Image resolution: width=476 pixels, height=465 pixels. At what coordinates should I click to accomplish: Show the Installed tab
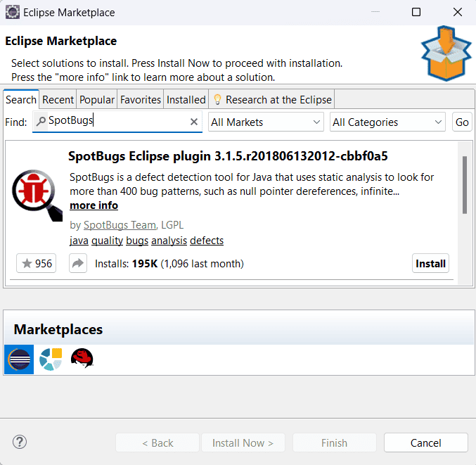tap(186, 100)
